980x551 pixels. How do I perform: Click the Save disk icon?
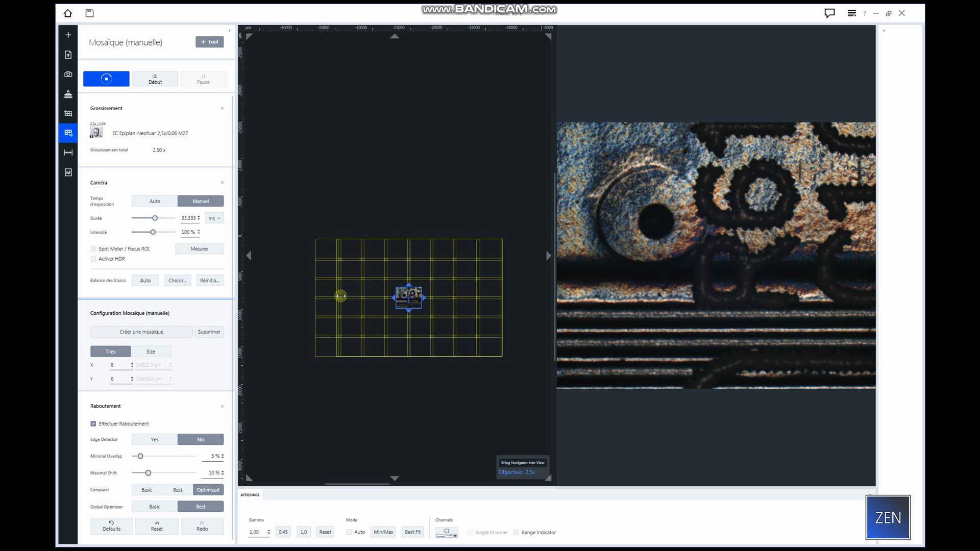[x=89, y=13]
